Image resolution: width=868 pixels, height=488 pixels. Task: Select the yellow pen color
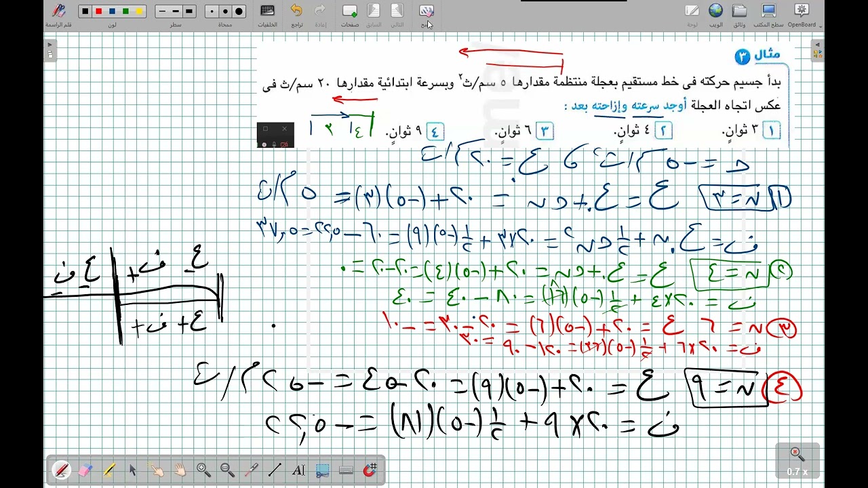[x=140, y=12]
